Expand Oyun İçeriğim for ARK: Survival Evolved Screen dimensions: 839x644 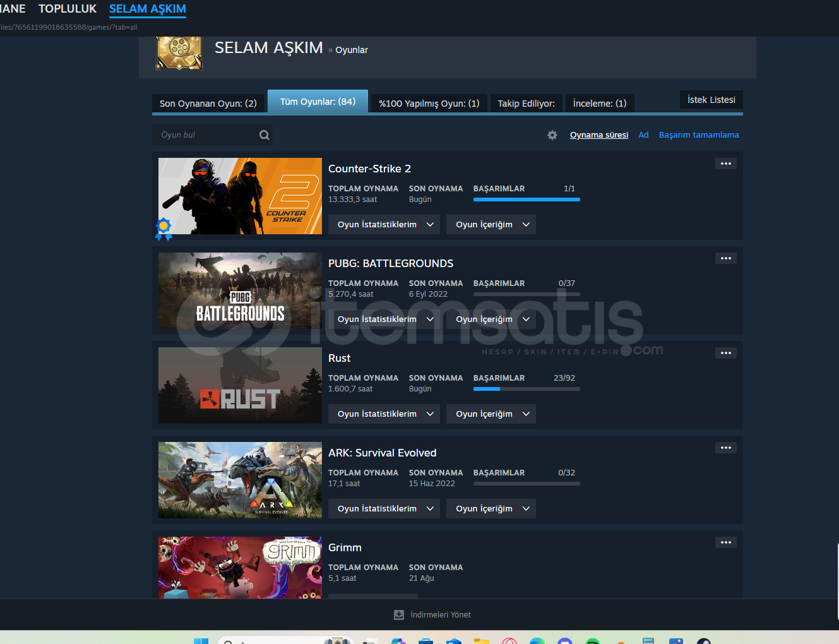pyautogui.click(x=491, y=509)
